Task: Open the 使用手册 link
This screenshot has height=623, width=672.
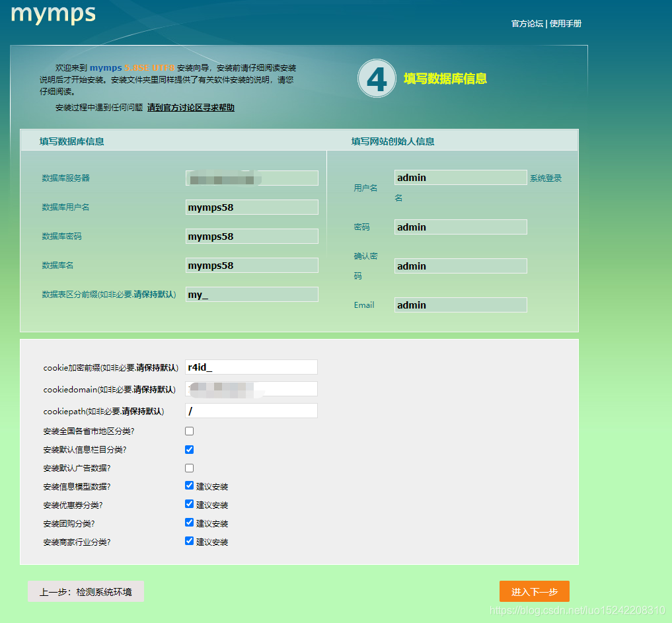Action: [565, 24]
